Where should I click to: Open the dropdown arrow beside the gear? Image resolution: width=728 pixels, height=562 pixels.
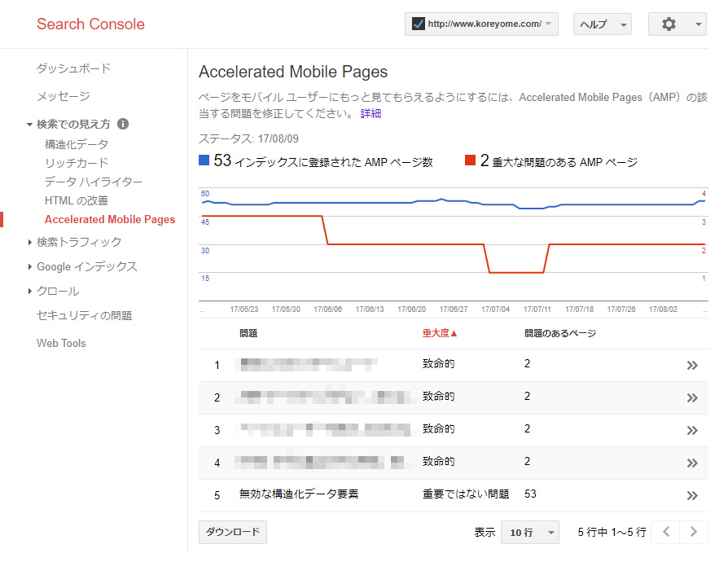[698, 24]
